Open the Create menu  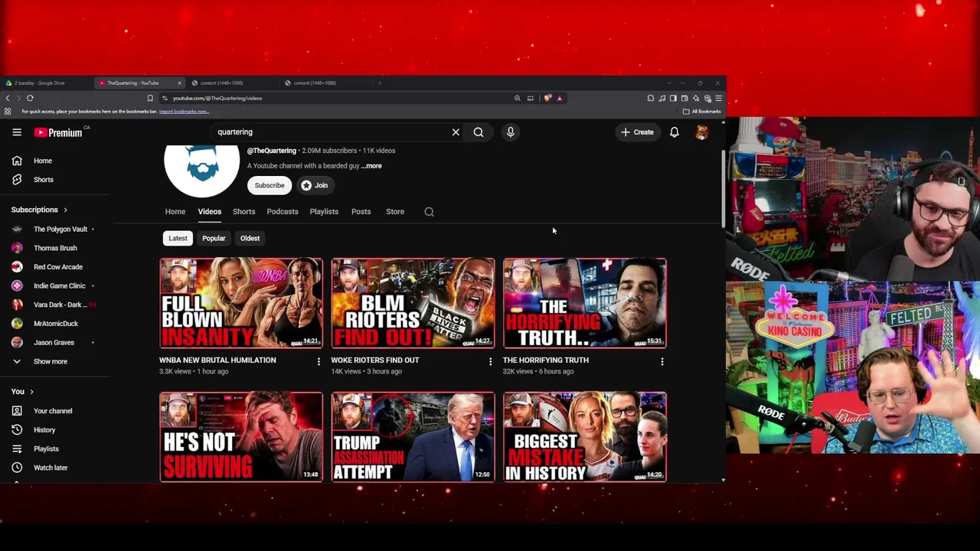(x=637, y=132)
